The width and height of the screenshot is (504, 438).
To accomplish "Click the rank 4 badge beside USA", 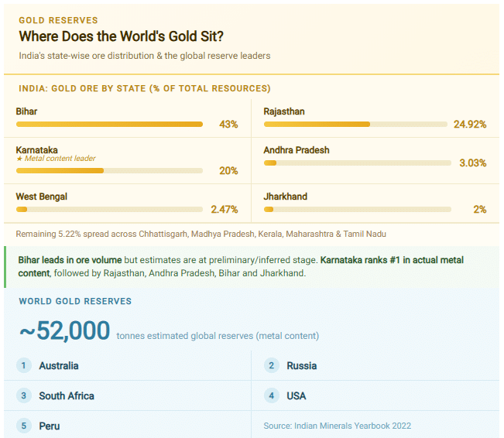I will [272, 395].
